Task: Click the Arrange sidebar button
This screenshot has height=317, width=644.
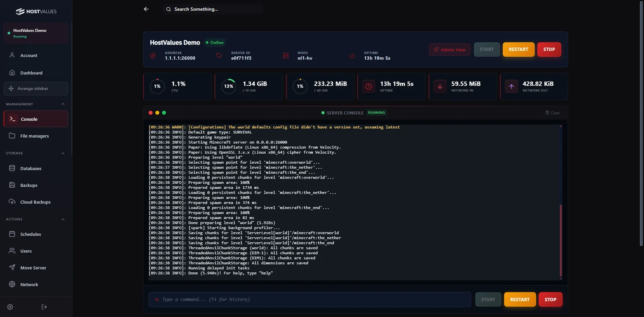Action: (35, 89)
